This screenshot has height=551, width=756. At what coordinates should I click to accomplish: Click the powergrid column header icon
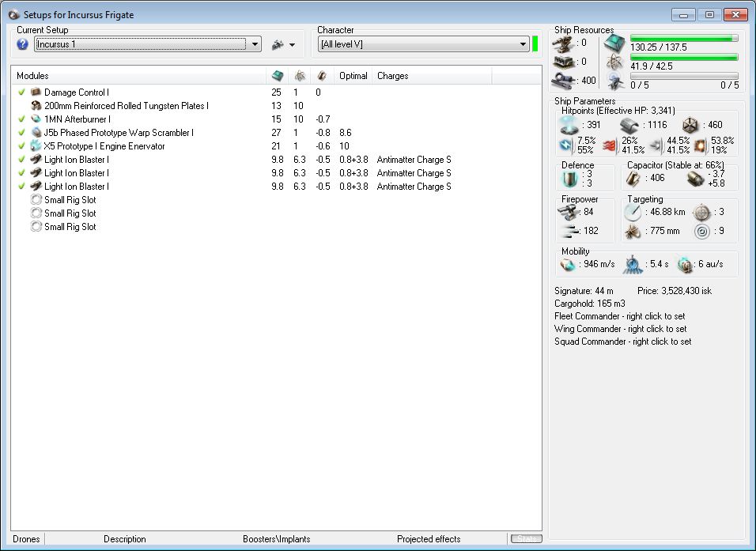coord(300,76)
